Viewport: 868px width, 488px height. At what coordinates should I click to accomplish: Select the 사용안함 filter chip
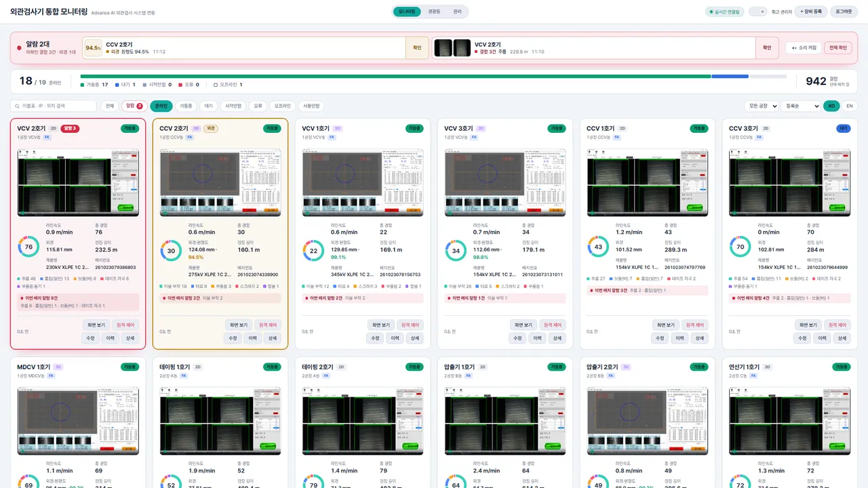click(x=311, y=106)
